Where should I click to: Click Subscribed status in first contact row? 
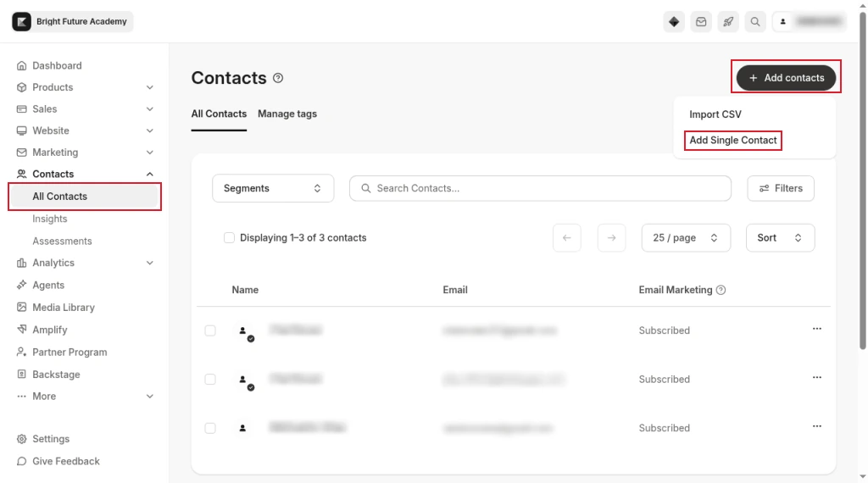pyautogui.click(x=665, y=330)
